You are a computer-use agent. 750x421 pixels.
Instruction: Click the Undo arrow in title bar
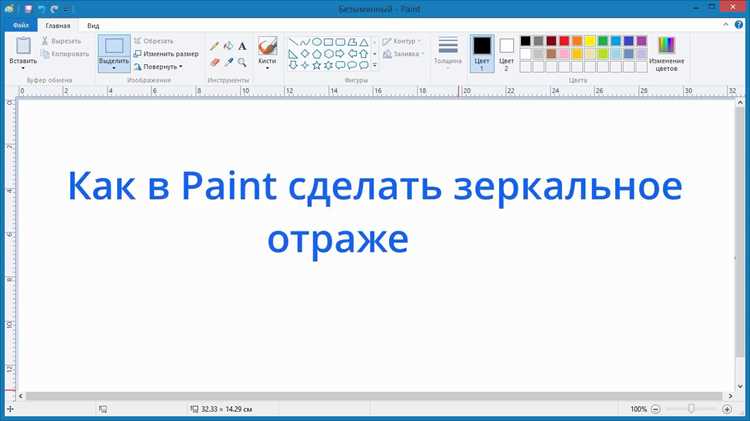(41, 9)
